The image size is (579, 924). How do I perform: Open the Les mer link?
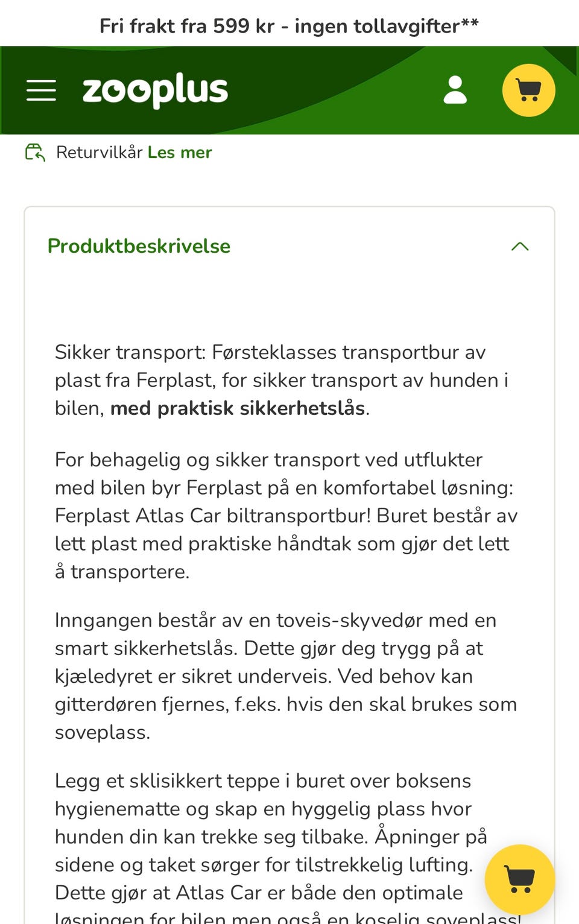pyautogui.click(x=179, y=152)
